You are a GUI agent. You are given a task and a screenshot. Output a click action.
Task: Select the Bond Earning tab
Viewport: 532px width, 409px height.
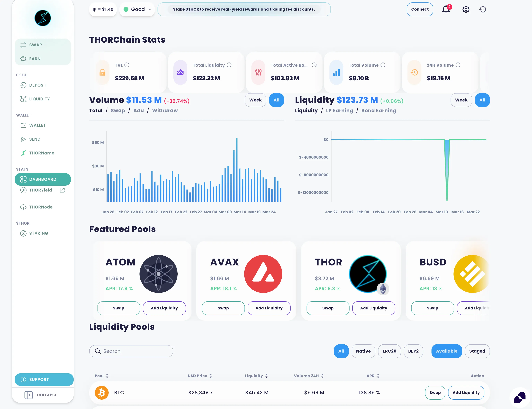tap(378, 110)
